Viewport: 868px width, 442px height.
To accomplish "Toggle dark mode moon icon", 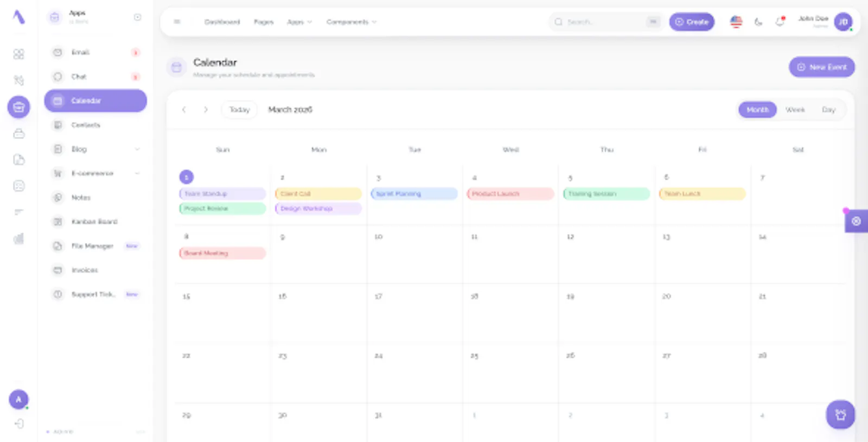I will pos(758,22).
